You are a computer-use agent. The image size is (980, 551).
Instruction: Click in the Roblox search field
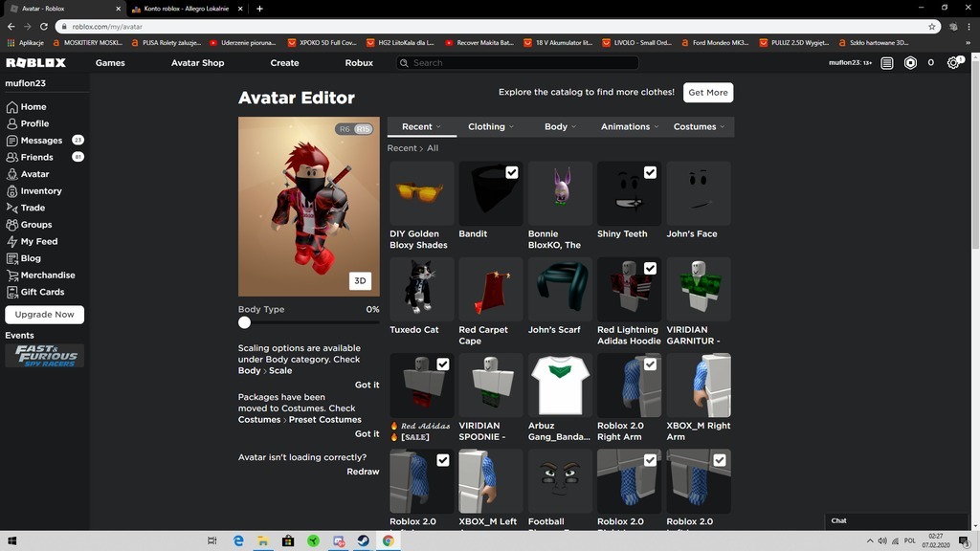point(518,63)
